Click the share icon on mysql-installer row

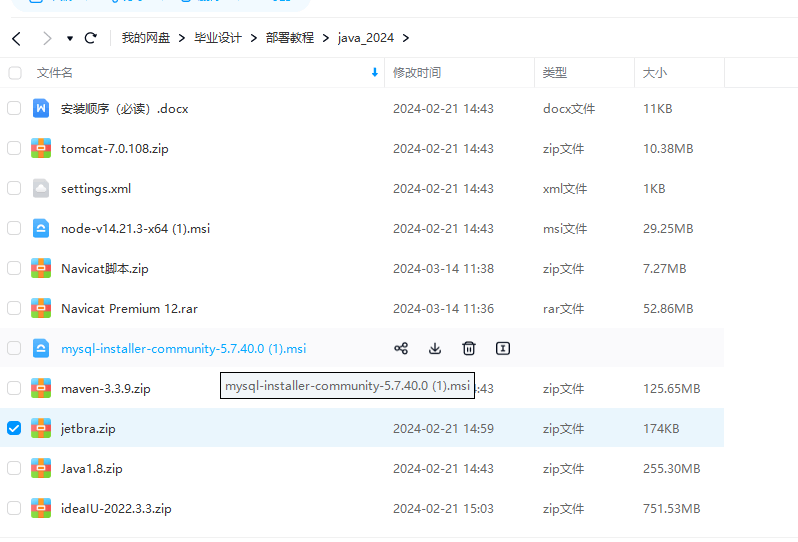click(401, 348)
